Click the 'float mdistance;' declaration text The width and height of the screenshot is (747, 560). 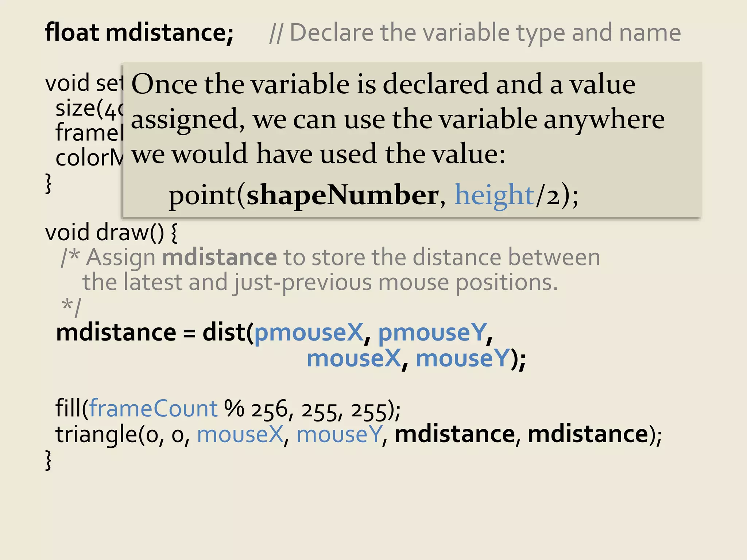(139, 33)
